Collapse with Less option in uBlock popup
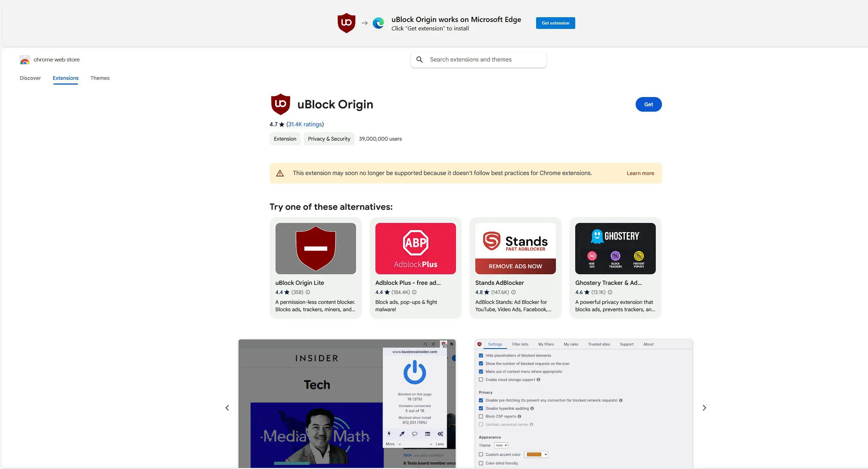Image resolution: width=868 pixels, height=469 pixels. (437, 444)
